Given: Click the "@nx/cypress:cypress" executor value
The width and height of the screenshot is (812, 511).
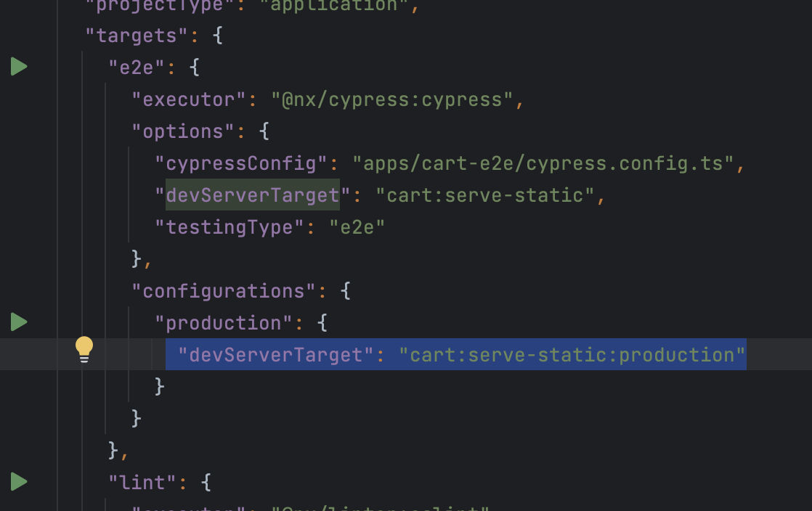Looking at the screenshot, I should (x=392, y=99).
